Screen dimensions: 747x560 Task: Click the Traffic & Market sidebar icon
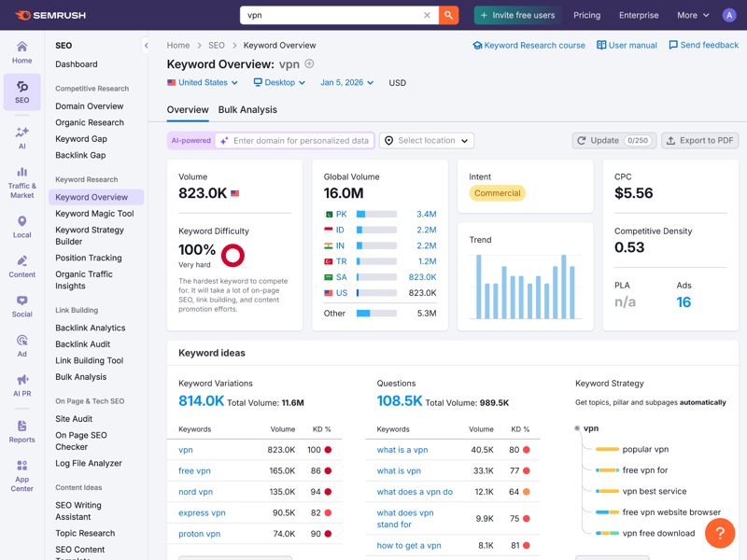click(21, 182)
